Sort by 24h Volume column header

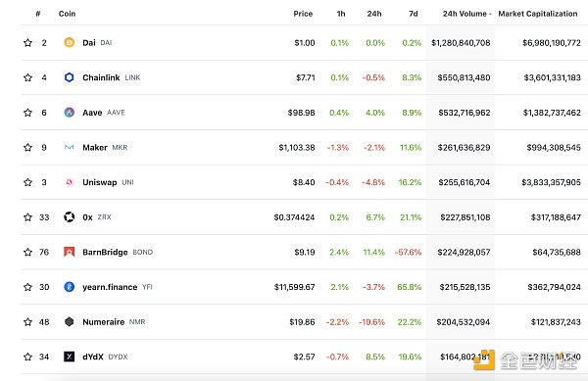coord(466,14)
